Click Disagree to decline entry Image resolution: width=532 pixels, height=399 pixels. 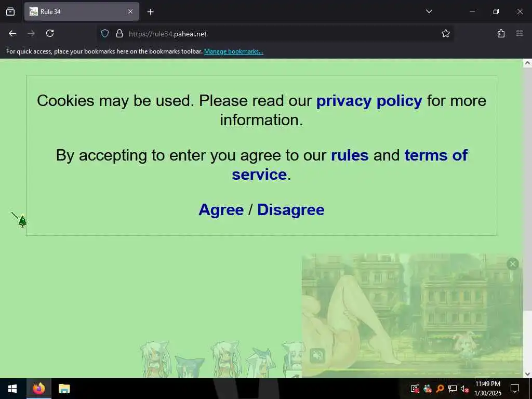click(291, 210)
